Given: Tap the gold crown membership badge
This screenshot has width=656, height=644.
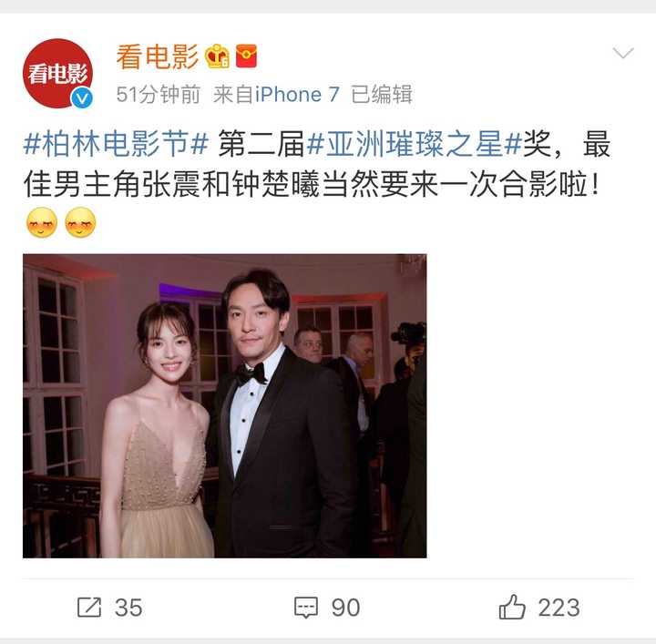Looking at the screenshot, I should tap(217, 56).
